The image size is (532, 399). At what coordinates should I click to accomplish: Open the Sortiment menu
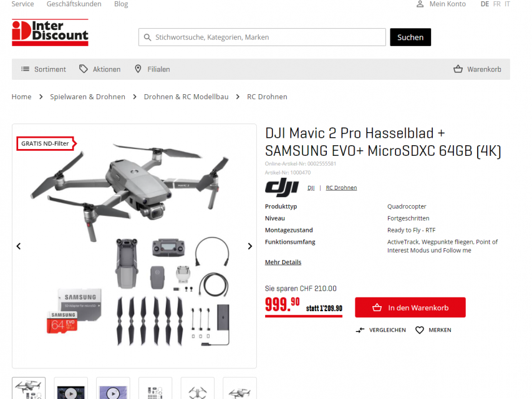[x=44, y=69]
